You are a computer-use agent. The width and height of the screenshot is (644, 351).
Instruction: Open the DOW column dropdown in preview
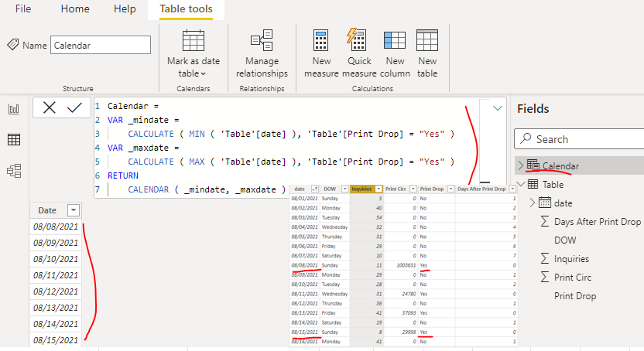345,189
